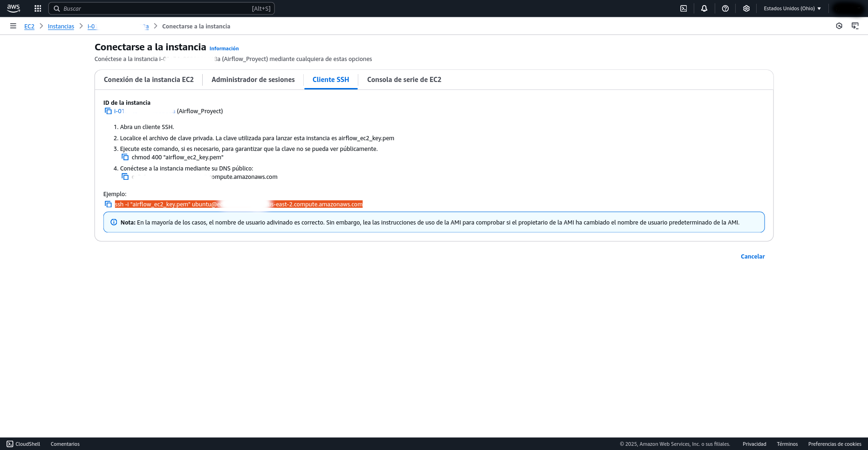The height and width of the screenshot is (450, 868).
Task: Expand the Estados Unidos (Ohio) region dropdown
Action: coord(793,8)
